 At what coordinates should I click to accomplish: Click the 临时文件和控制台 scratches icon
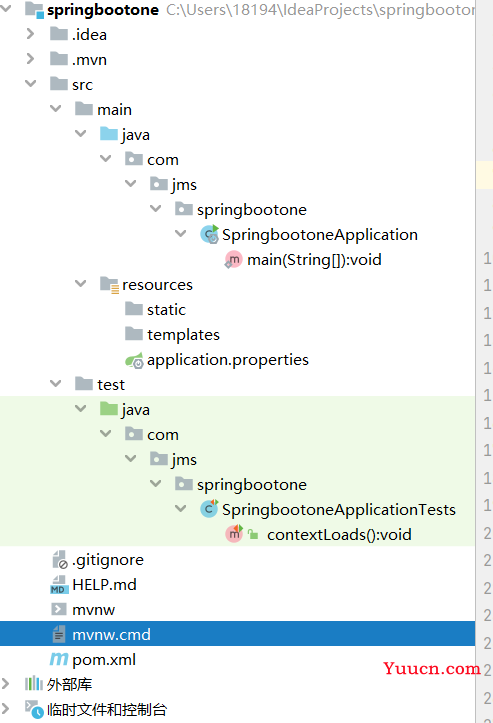[34, 709]
